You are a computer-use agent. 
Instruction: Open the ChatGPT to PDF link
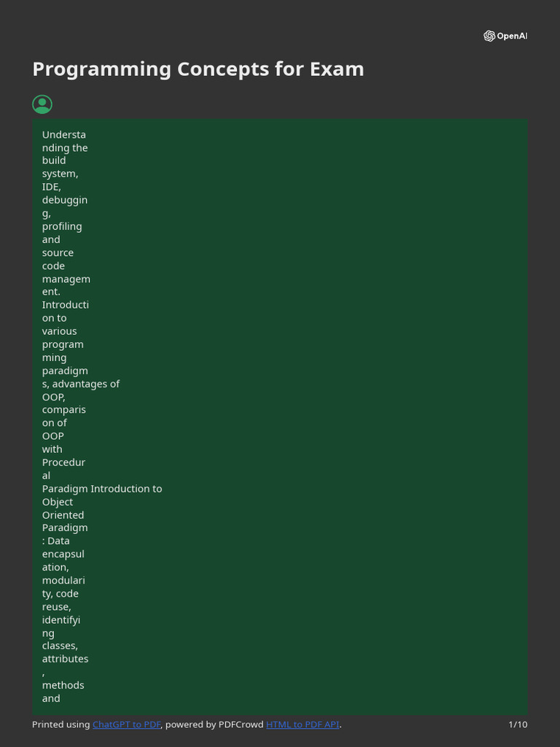coord(127,724)
